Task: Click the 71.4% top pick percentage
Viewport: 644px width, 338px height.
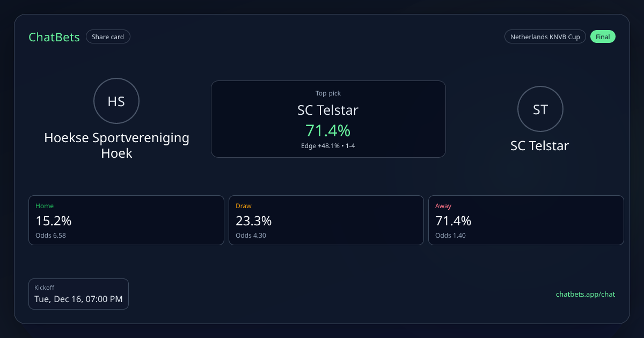Action: [x=328, y=130]
